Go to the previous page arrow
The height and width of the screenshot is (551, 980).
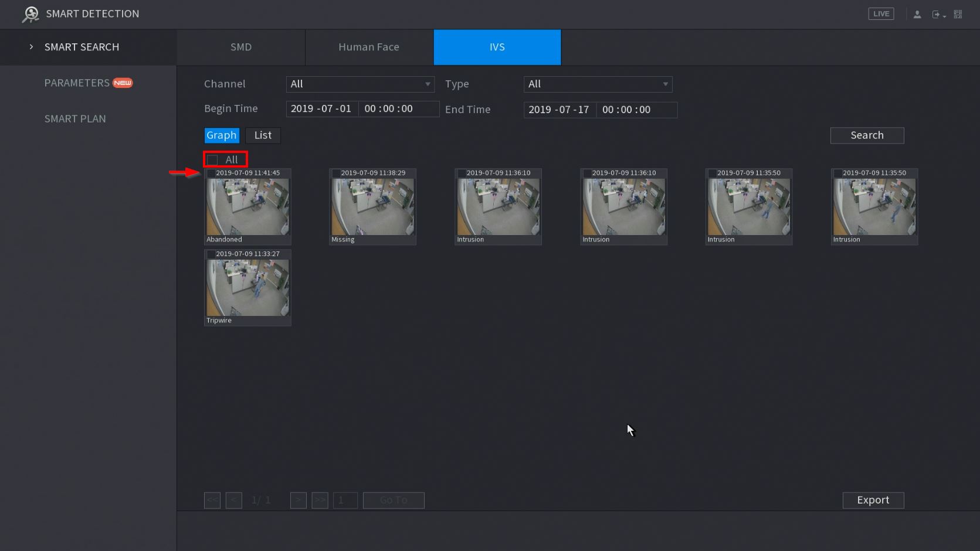[233, 500]
